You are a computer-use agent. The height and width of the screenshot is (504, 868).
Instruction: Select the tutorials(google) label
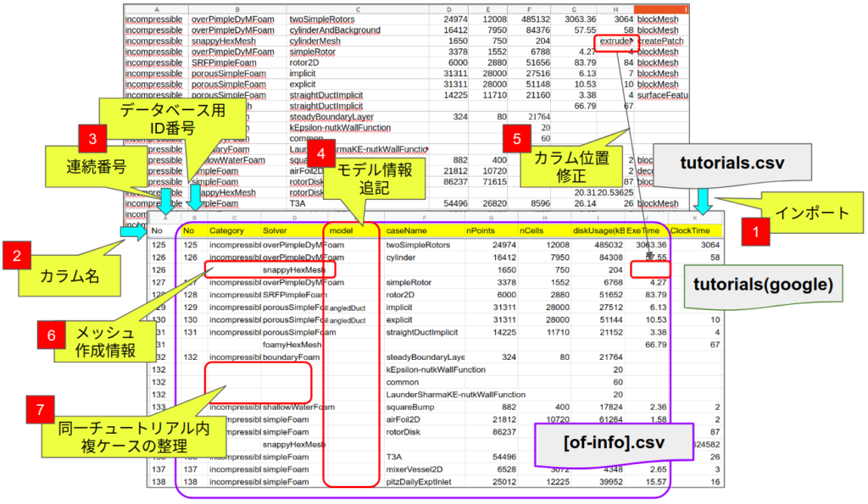pos(759,284)
